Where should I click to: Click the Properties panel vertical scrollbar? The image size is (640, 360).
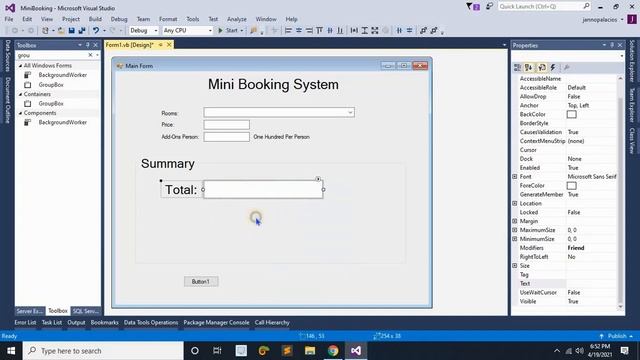coord(620,192)
